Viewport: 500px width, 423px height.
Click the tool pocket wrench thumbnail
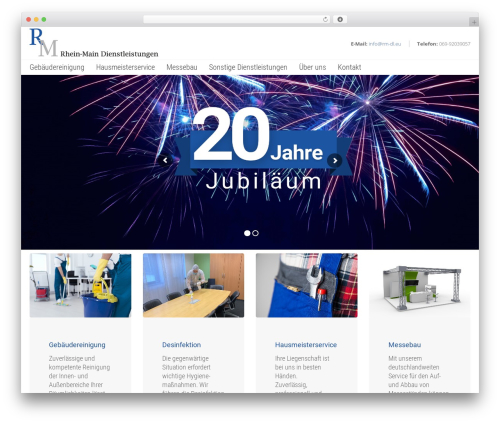click(x=307, y=285)
